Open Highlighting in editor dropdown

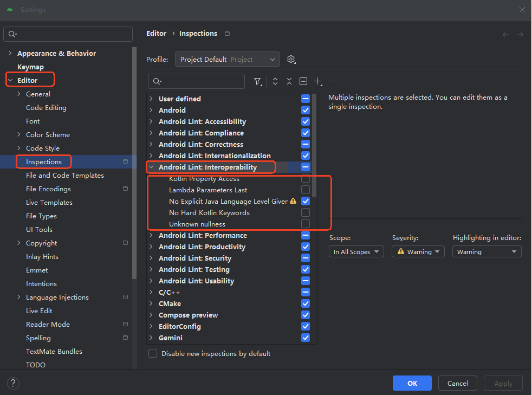coord(487,252)
